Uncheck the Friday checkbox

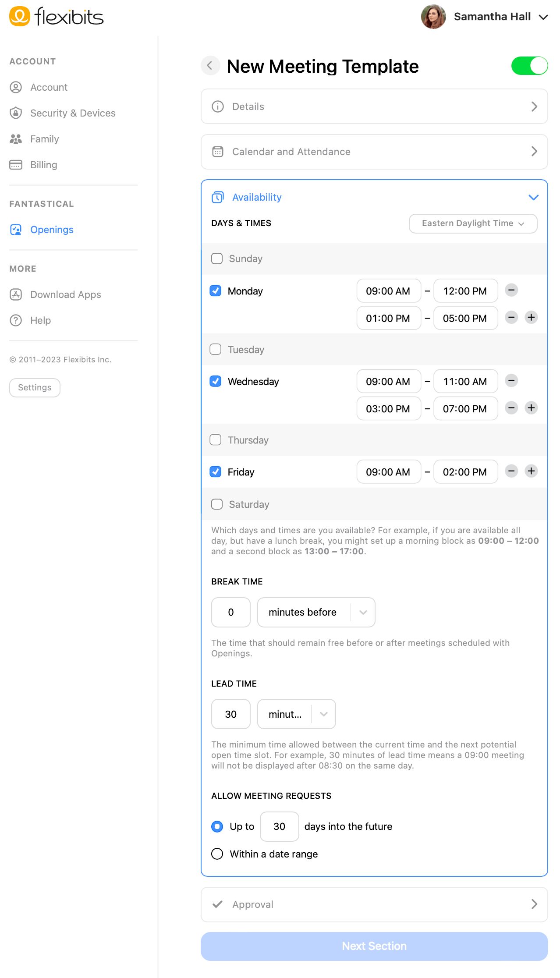pos(216,471)
